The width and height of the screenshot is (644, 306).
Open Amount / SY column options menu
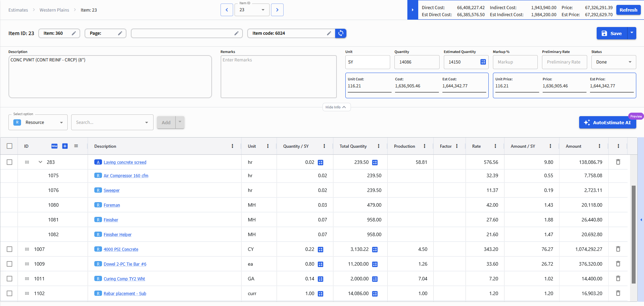click(550, 146)
